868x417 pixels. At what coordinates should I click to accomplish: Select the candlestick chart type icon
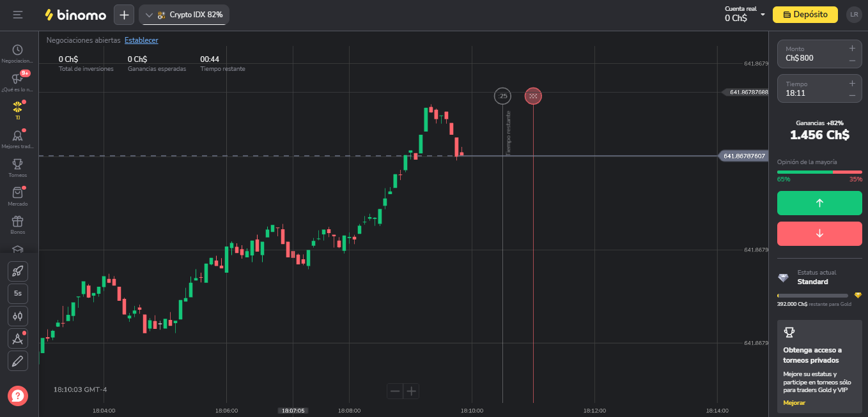tap(18, 316)
